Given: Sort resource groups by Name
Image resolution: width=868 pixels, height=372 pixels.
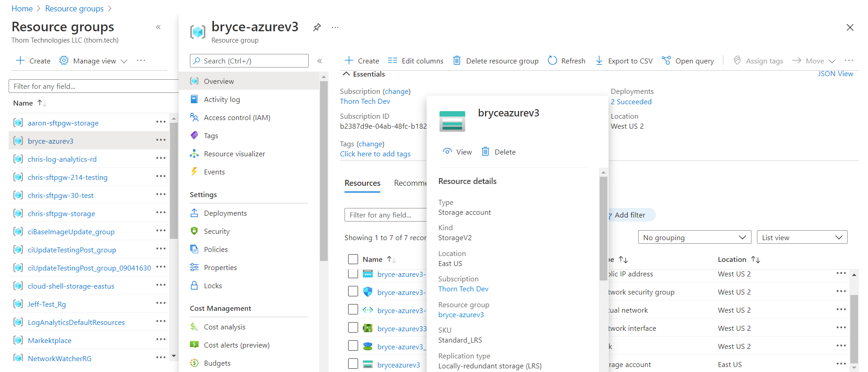Looking at the screenshot, I should 30,103.
